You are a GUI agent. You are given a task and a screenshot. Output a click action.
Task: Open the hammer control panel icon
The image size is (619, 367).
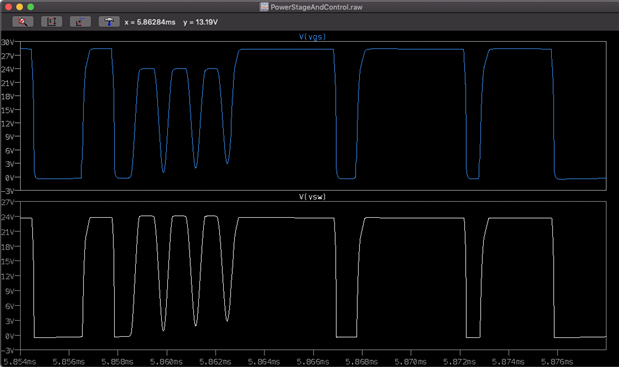point(109,22)
